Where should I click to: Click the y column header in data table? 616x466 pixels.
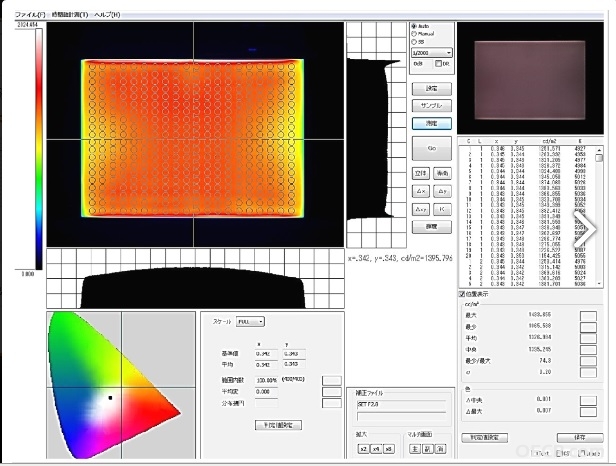(x=516, y=141)
